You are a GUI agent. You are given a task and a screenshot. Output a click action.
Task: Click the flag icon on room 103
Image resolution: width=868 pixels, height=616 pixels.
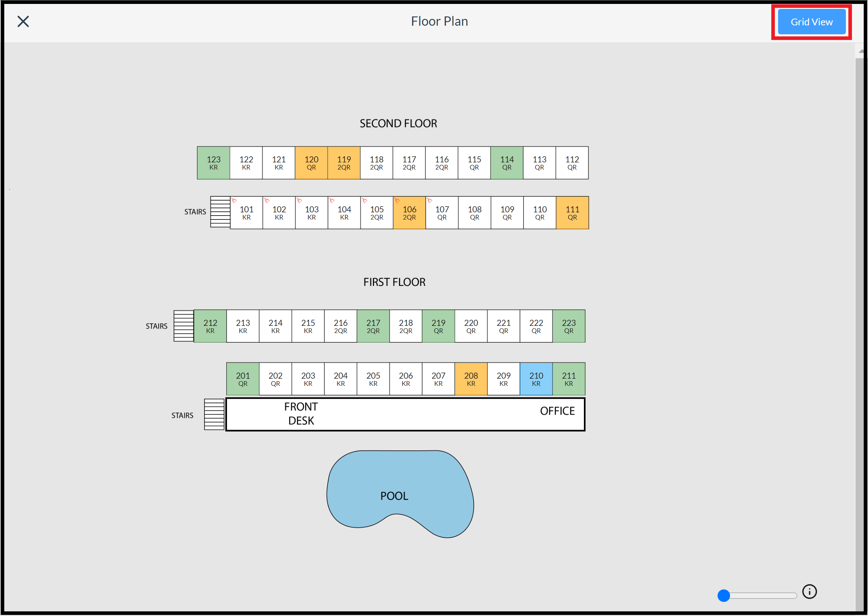tap(299, 201)
